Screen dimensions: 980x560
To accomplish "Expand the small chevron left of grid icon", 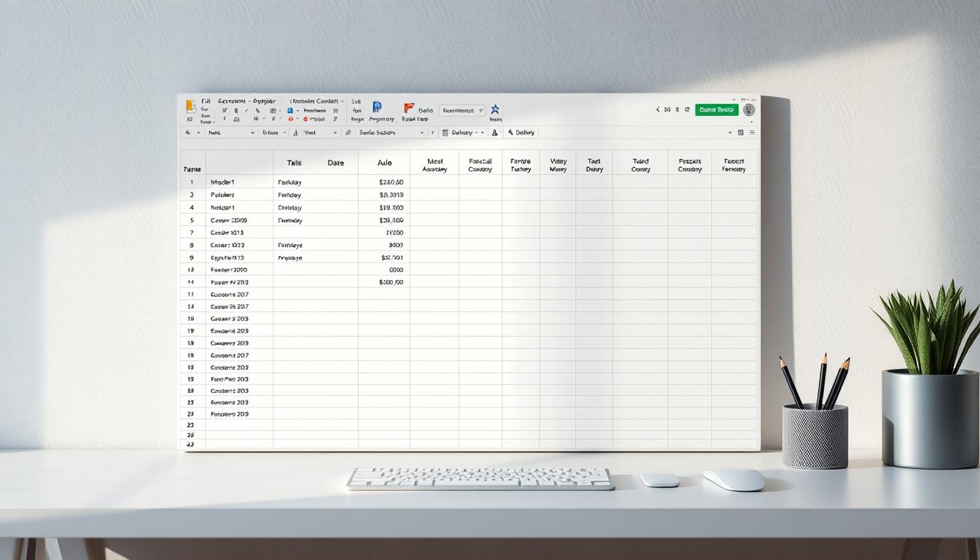I will [730, 133].
